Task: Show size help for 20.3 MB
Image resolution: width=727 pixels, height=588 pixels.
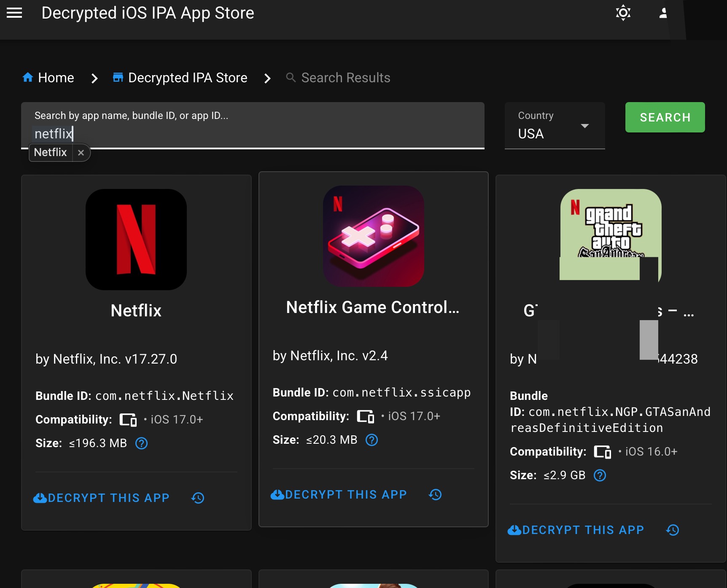Action: tap(372, 440)
